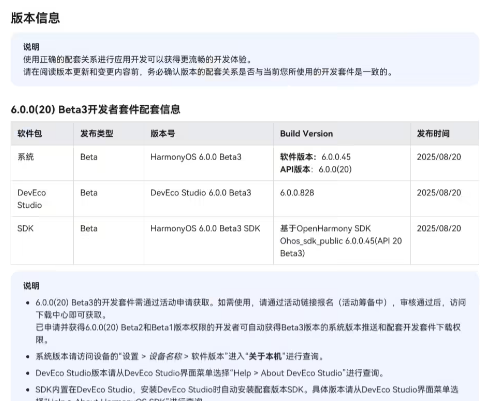
Task: Click the bold 关于本机 text
Action: pyautogui.click(x=265, y=356)
